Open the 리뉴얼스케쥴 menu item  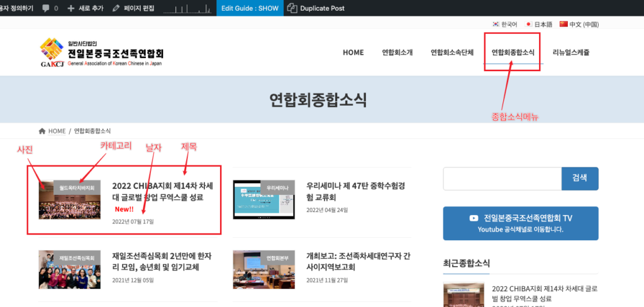pyautogui.click(x=570, y=53)
